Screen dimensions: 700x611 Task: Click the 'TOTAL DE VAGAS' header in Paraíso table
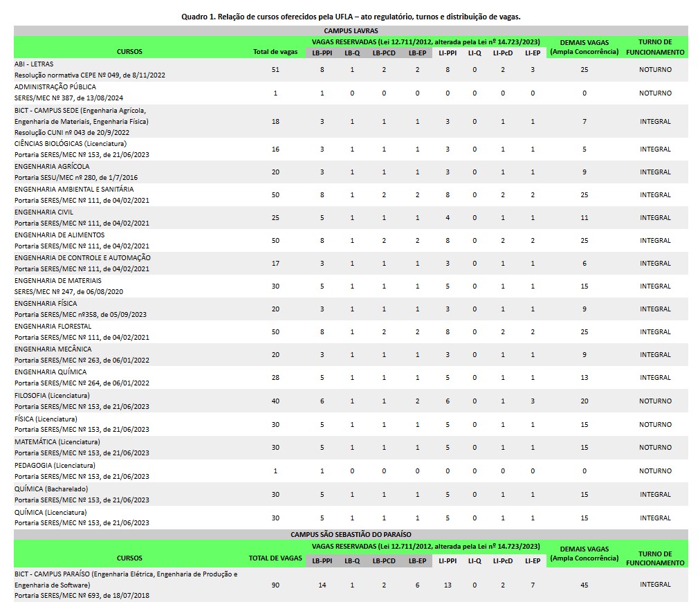point(275,558)
